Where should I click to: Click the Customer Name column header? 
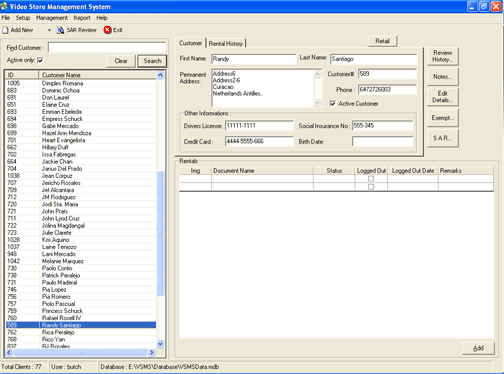pyautogui.click(x=97, y=75)
